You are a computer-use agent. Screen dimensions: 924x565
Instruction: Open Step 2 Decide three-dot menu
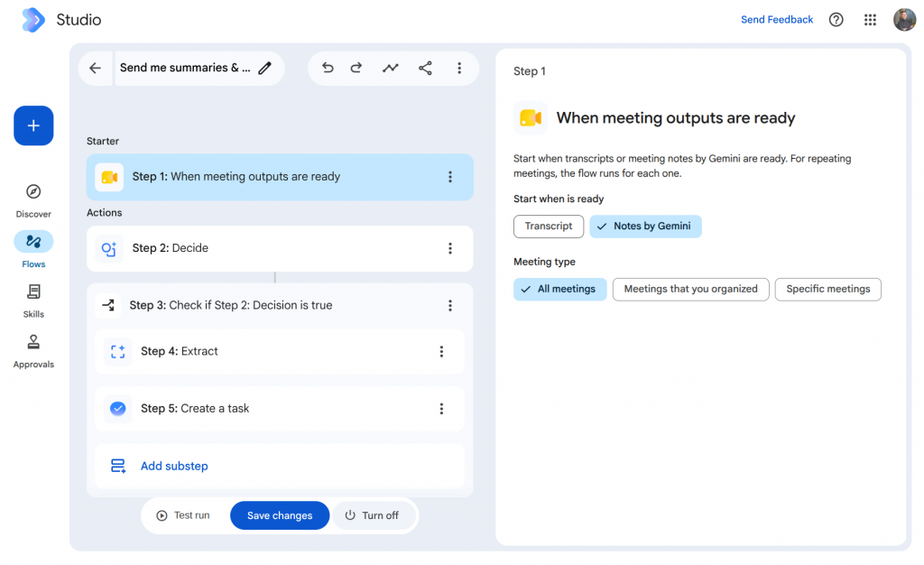coord(450,248)
